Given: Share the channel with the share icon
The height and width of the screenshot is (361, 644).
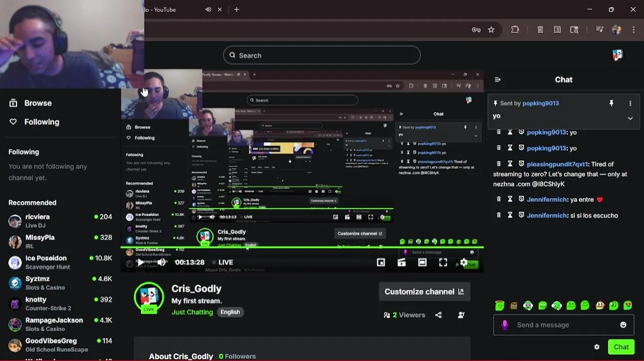Looking at the screenshot, I should (x=439, y=315).
